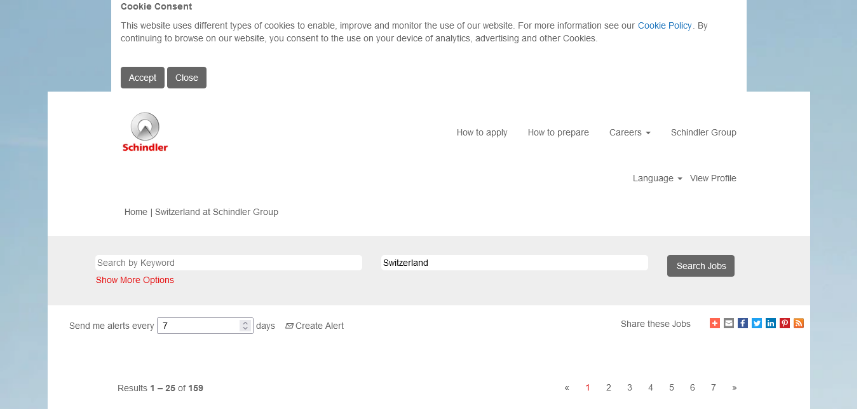Image resolution: width=868 pixels, height=409 pixels.
Task: Share these jobs on LinkedIn
Action: tap(771, 323)
